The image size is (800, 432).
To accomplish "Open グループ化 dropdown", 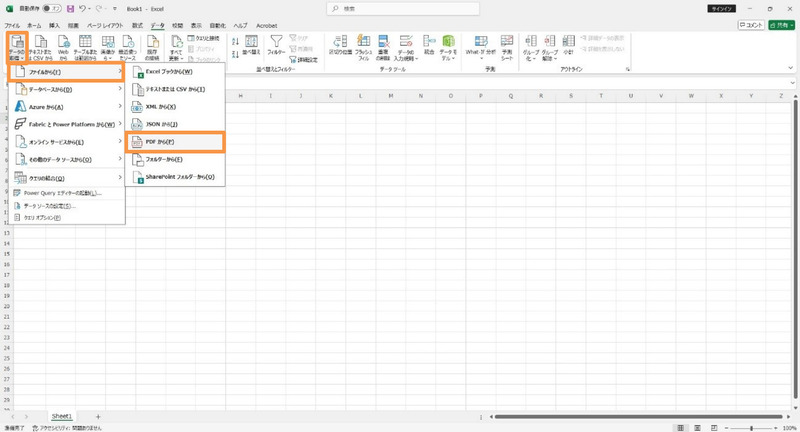I will [530, 48].
